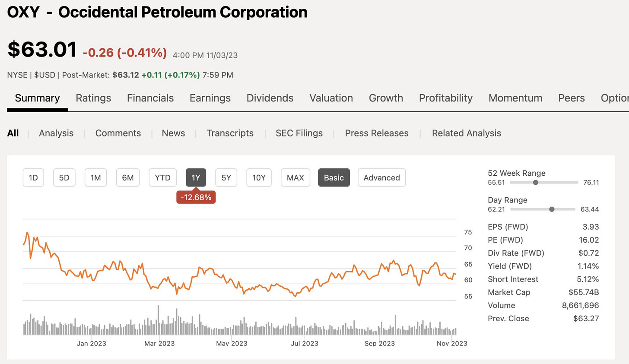Screen dimensions: 629x364
Task: Switch chart to 5Y range
Action: (x=226, y=177)
